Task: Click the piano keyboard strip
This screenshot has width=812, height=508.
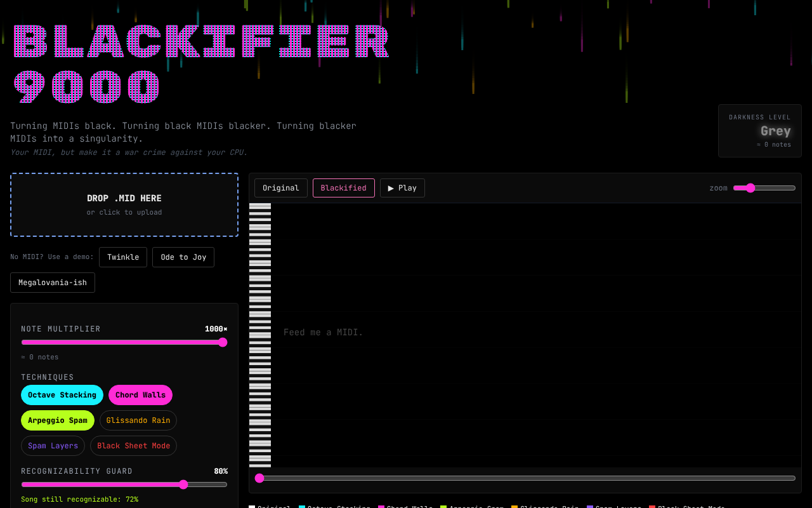Action: tap(260, 335)
